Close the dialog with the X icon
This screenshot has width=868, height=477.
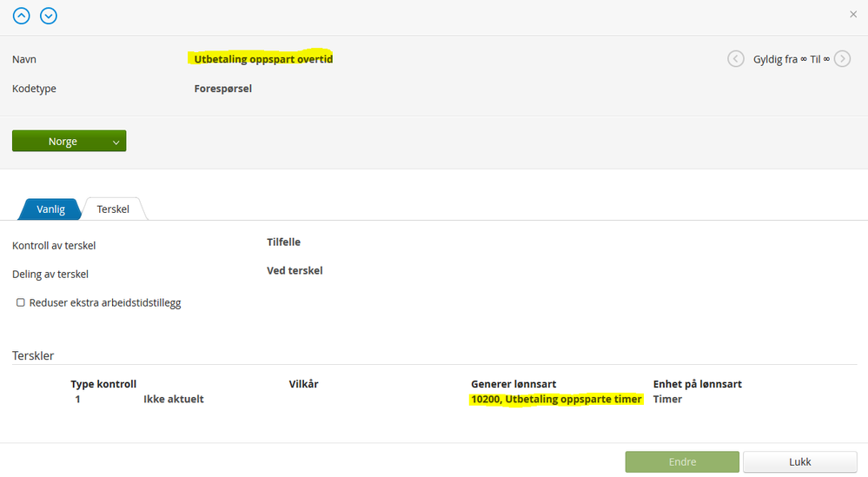852,15
